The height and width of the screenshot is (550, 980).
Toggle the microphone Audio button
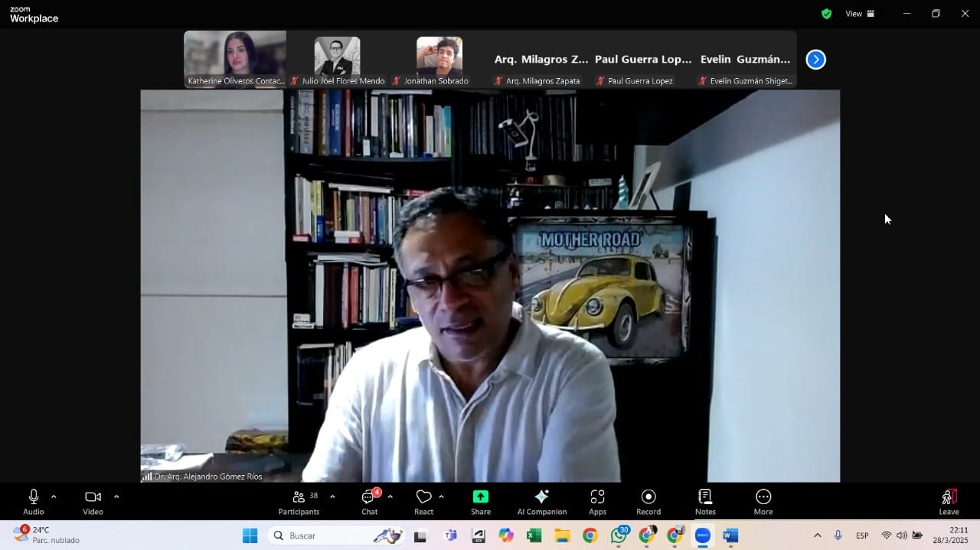point(33,502)
